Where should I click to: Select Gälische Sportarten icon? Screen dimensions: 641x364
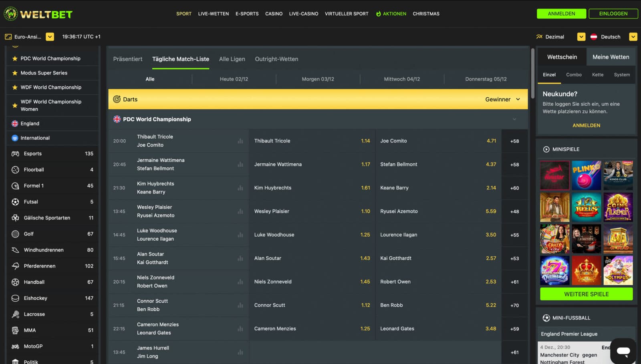[15, 218]
